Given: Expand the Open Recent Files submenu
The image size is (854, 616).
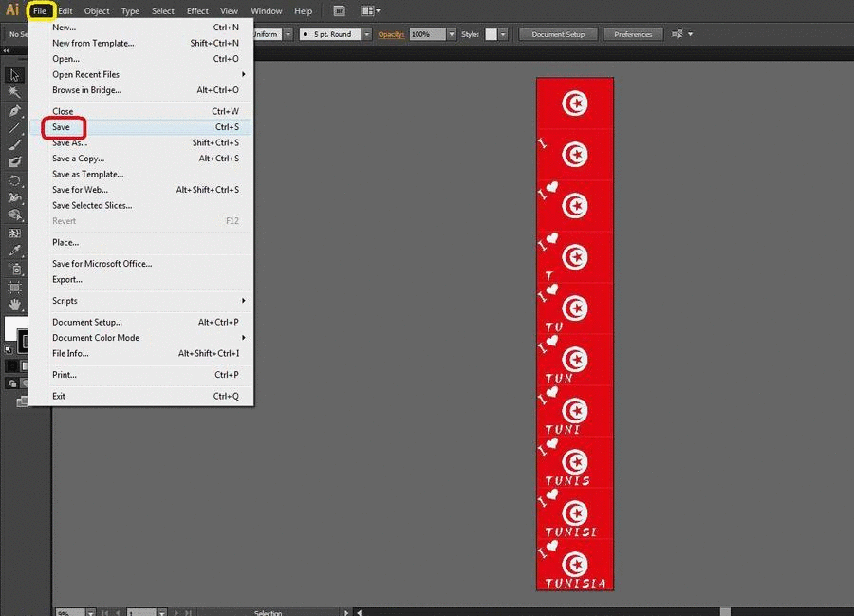Looking at the screenshot, I should coord(243,74).
